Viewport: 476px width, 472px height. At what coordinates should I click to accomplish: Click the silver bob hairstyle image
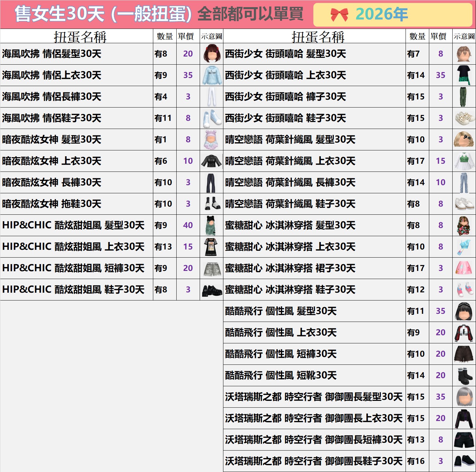coord(464,397)
